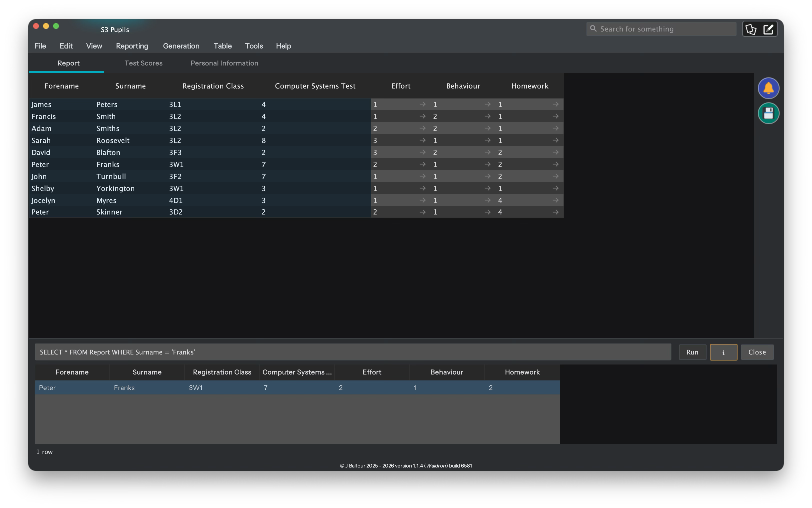Click the Behaviour arrow in David Blafton's row

point(487,152)
